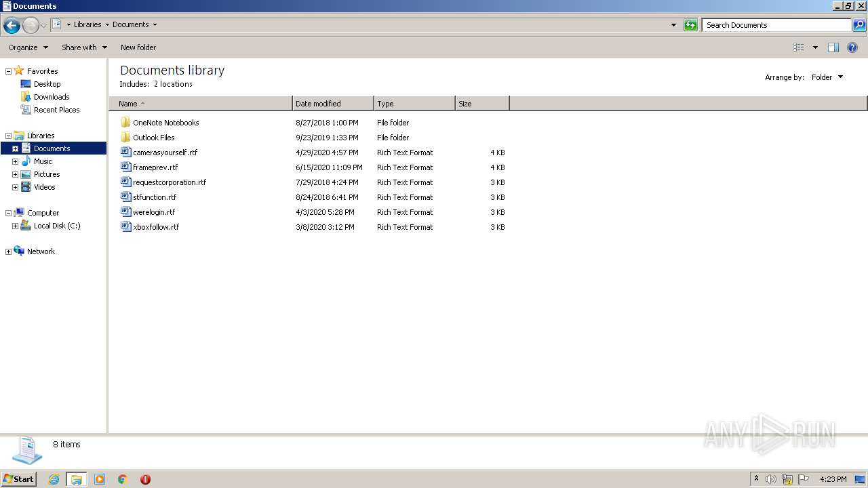Select the Videos library
This screenshot has width=868, height=488.
45,187
